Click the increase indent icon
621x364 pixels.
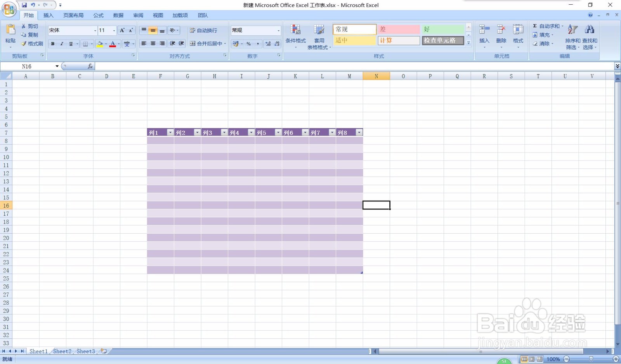[181, 43]
